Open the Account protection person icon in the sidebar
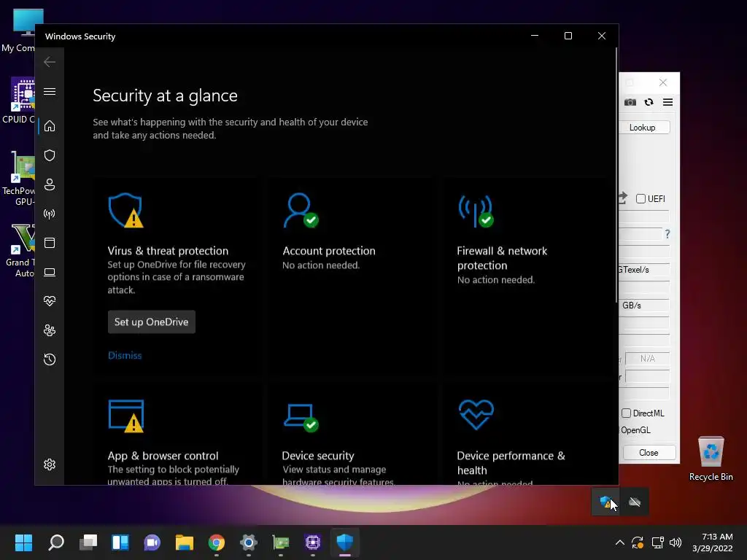Screen dimensions: 747x560 click(50, 184)
